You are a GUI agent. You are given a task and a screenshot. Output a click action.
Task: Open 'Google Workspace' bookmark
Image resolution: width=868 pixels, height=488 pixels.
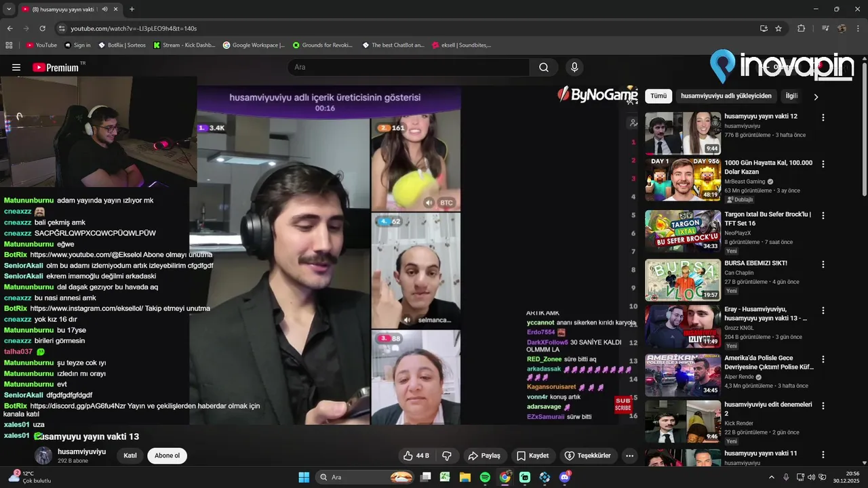pos(254,45)
